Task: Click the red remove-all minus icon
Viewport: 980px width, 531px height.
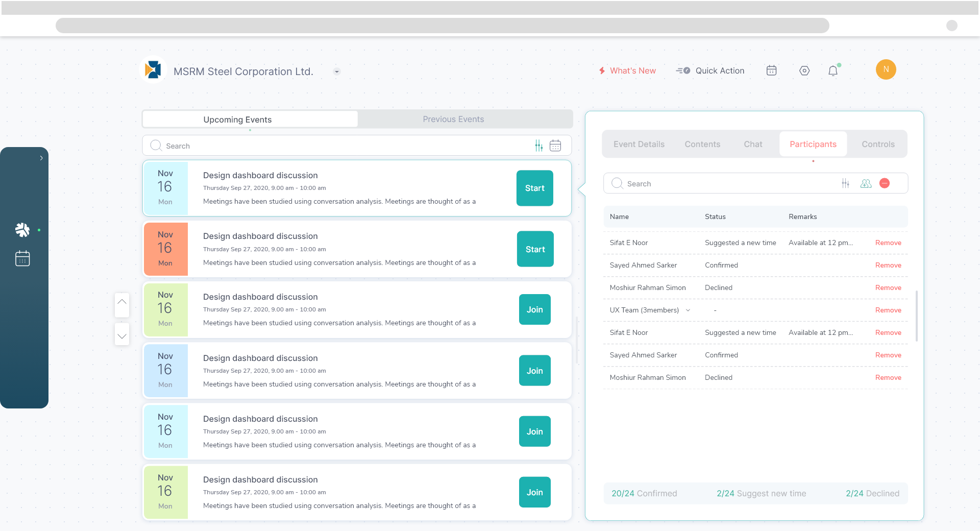Action: pos(885,183)
